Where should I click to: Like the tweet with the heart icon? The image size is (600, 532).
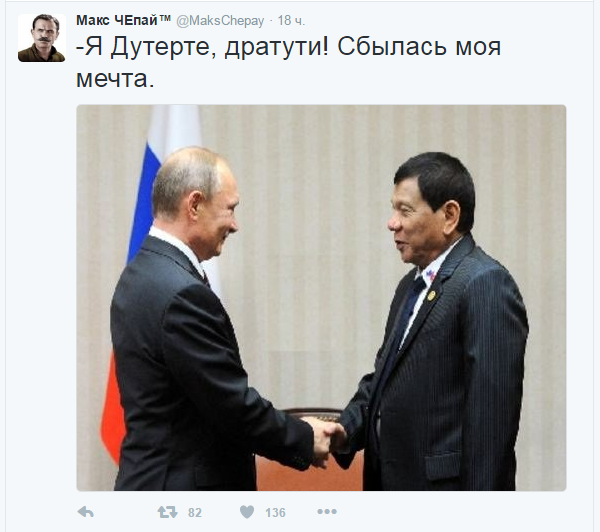pyautogui.click(x=247, y=512)
